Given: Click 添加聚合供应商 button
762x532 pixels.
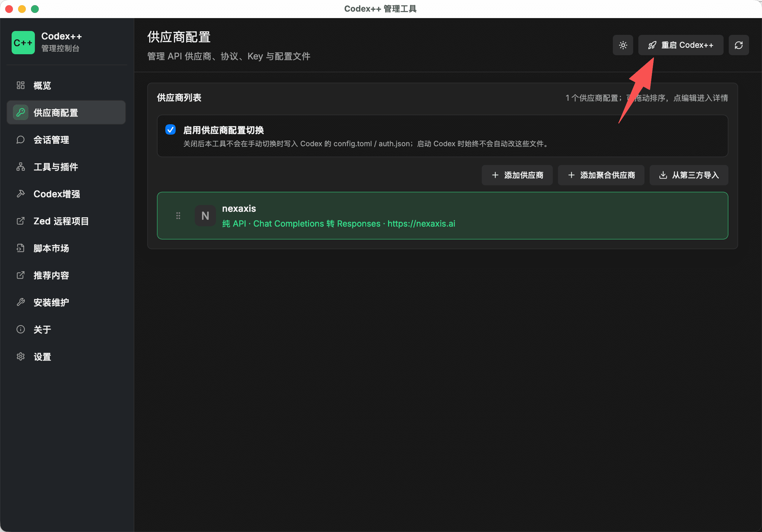Looking at the screenshot, I should tap(601, 175).
